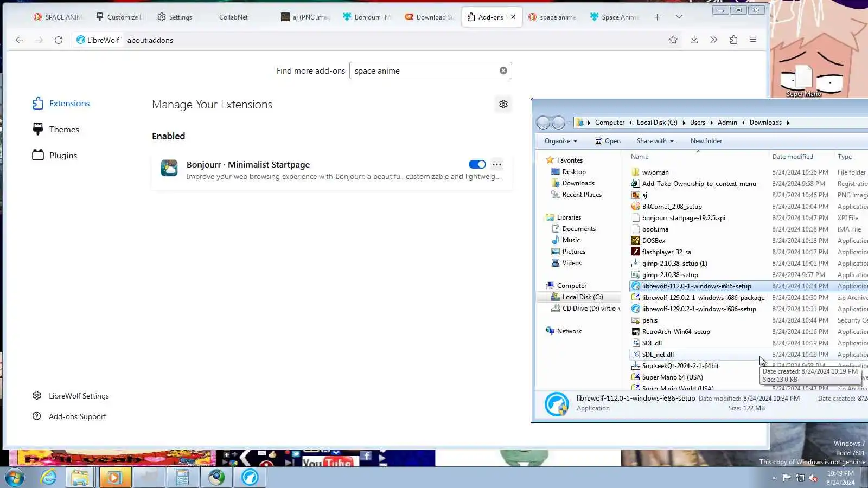Image resolution: width=868 pixels, height=488 pixels.
Task: Close the Add-ons tab
Action: coord(513,17)
